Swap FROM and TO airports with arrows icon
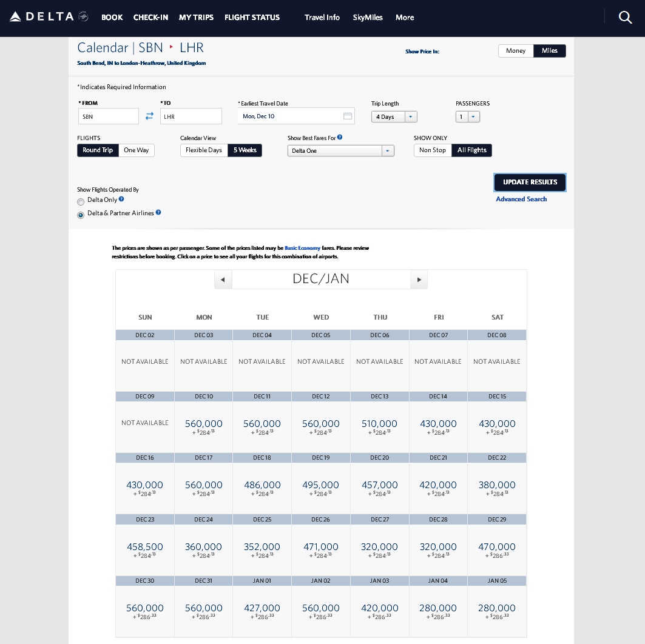Viewport: 645px width, 644px height. [x=149, y=116]
